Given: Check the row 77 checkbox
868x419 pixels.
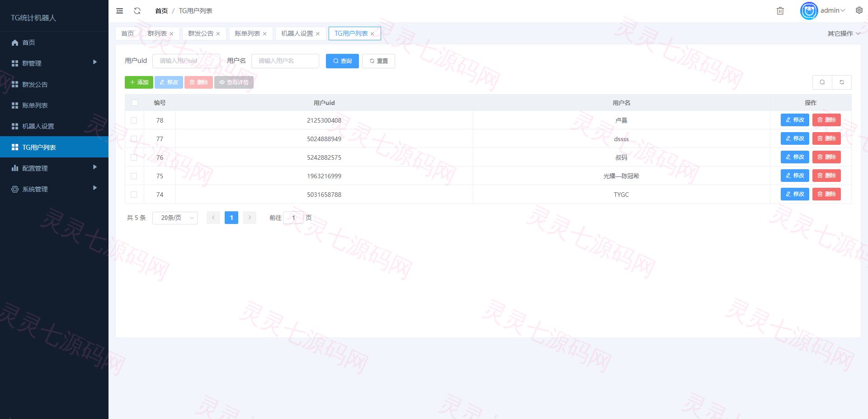Looking at the screenshot, I should point(134,139).
